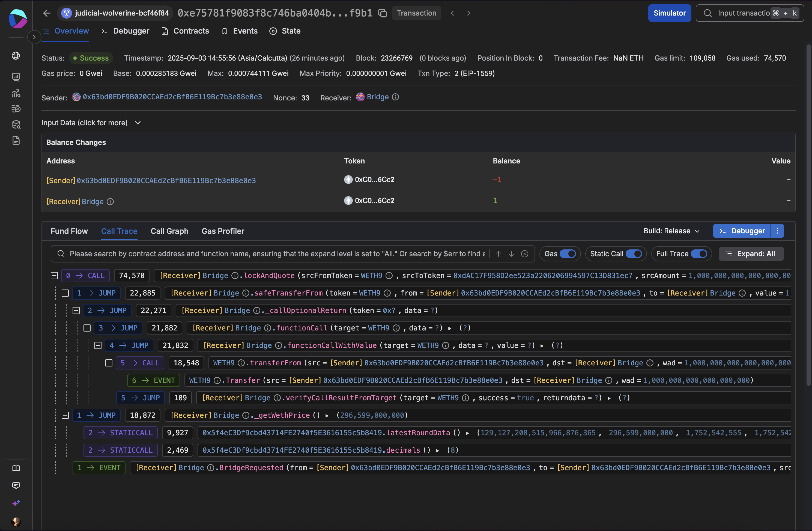Image resolution: width=812 pixels, height=531 pixels.
Task: Open Receiver Bridge link at top
Action: [x=378, y=97]
